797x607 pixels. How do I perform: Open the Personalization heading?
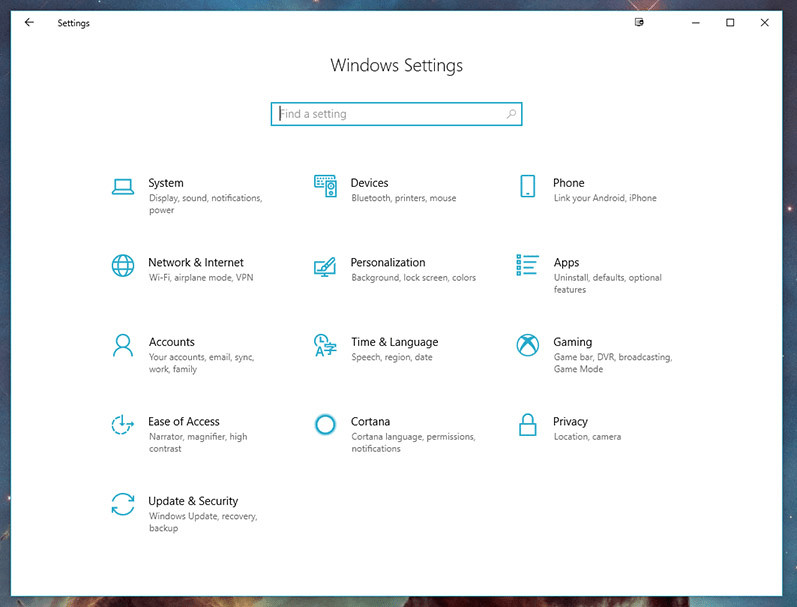coord(388,262)
